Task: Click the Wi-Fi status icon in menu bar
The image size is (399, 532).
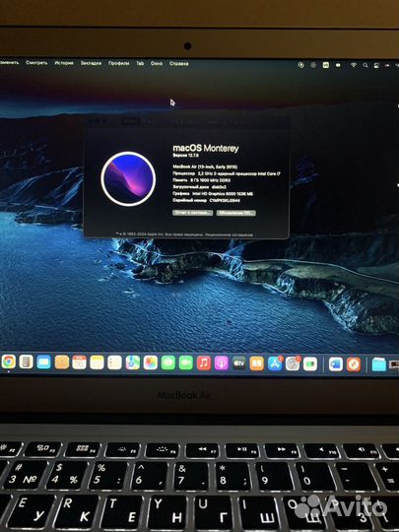Action: [x=354, y=64]
